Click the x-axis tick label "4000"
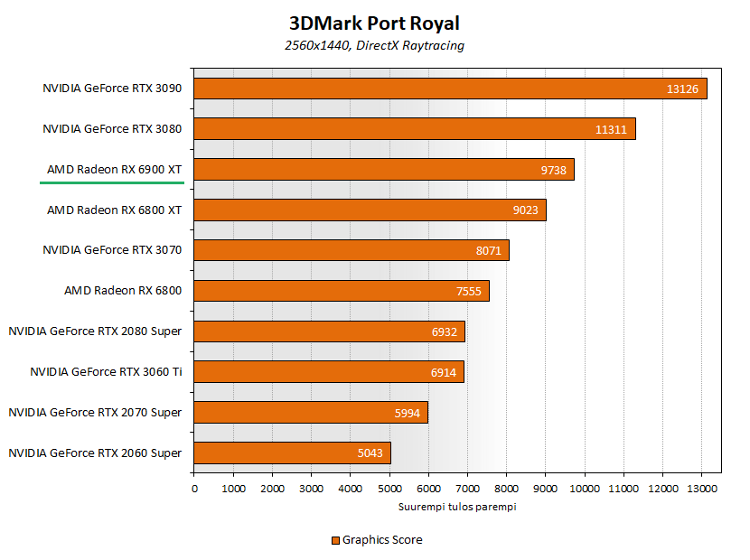The image size is (750, 560). [350, 489]
